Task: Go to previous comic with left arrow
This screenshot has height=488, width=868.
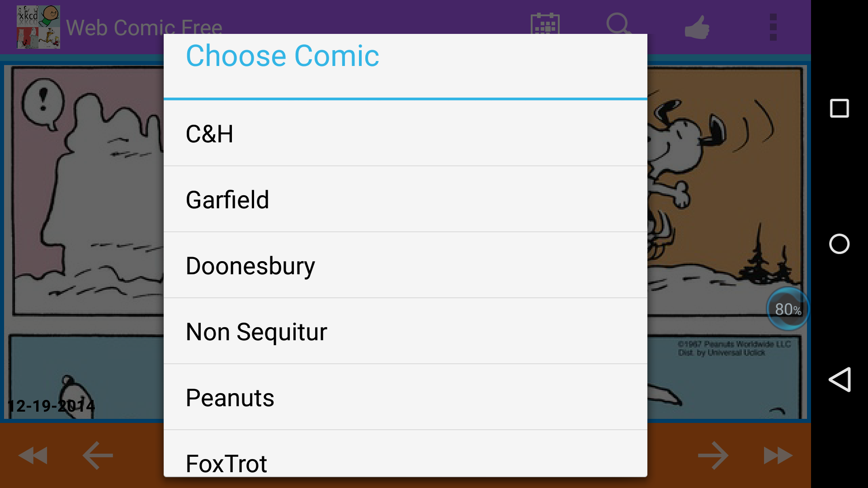Action: click(x=98, y=455)
